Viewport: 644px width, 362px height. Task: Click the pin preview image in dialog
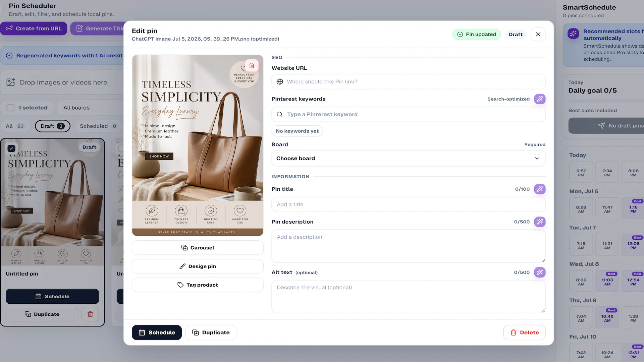click(198, 145)
